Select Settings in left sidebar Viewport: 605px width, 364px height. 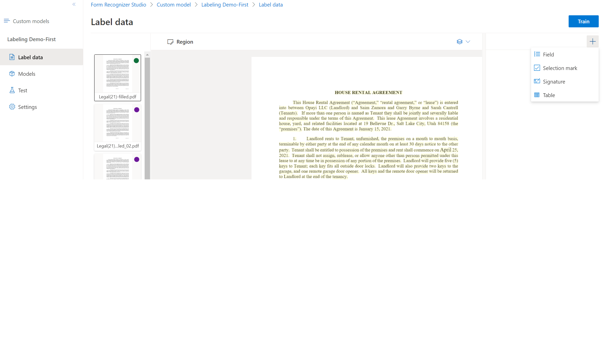click(x=27, y=107)
